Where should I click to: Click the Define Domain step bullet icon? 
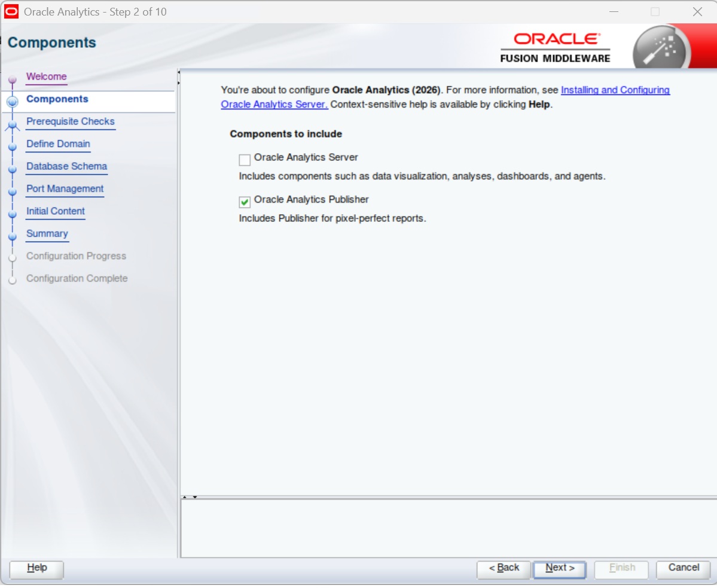(x=13, y=147)
